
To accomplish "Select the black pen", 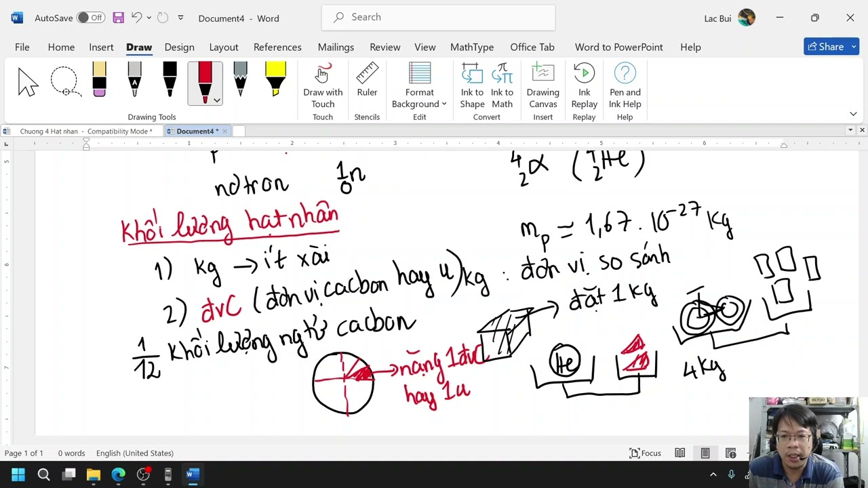I will (x=170, y=80).
